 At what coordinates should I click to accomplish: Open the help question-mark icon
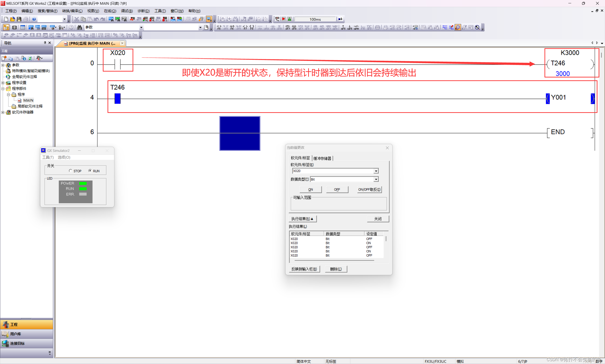(x=34, y=19)
